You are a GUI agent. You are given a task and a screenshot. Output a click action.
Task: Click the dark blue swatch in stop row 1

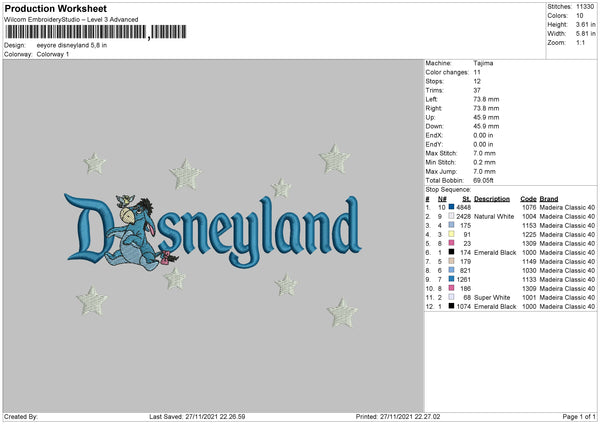click(451, 207)
